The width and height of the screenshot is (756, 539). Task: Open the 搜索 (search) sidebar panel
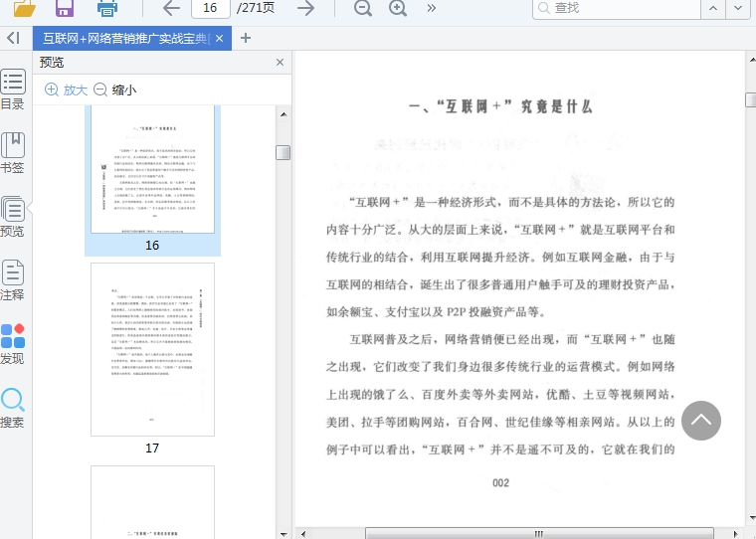coord(13,408)
